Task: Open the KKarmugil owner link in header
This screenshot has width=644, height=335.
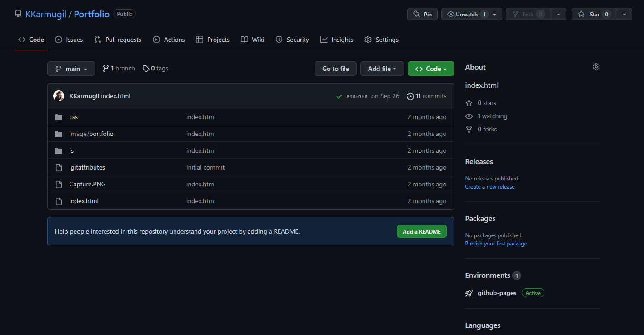Action: tap(46, 14)
